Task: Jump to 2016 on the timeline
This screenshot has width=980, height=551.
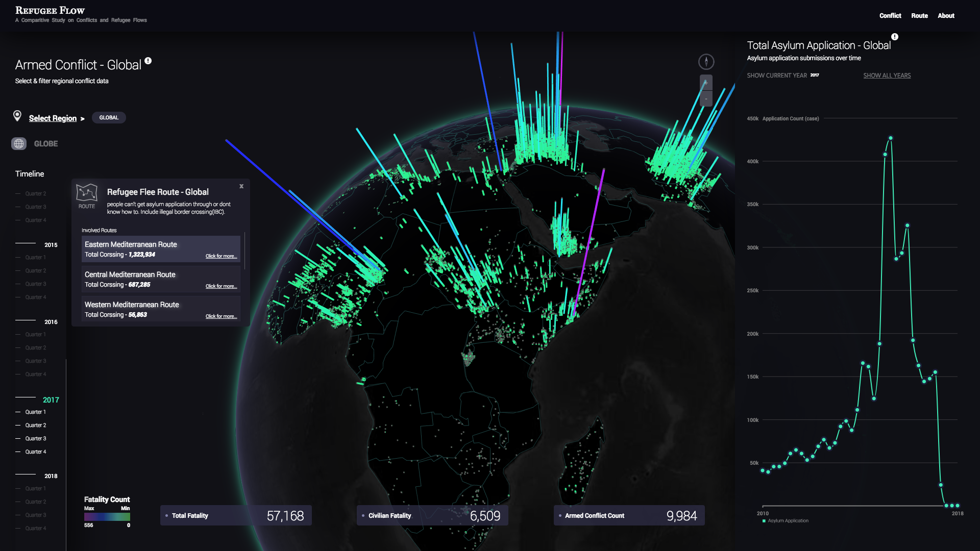Action: (51, 322)
